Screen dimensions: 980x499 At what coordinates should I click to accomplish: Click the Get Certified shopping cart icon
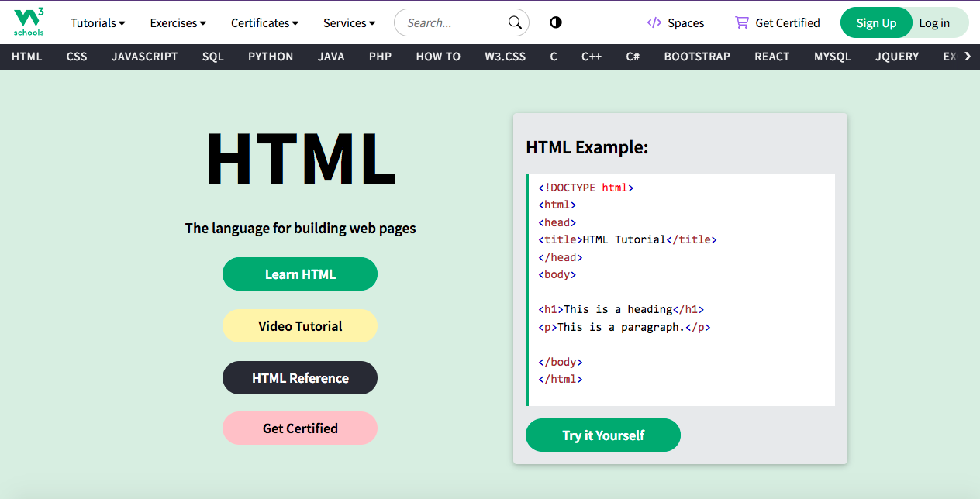[741, 22]
